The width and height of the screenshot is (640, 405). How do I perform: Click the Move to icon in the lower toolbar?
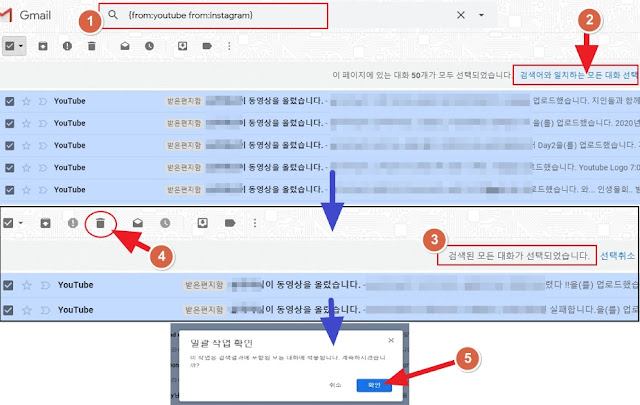coord(202,223)
